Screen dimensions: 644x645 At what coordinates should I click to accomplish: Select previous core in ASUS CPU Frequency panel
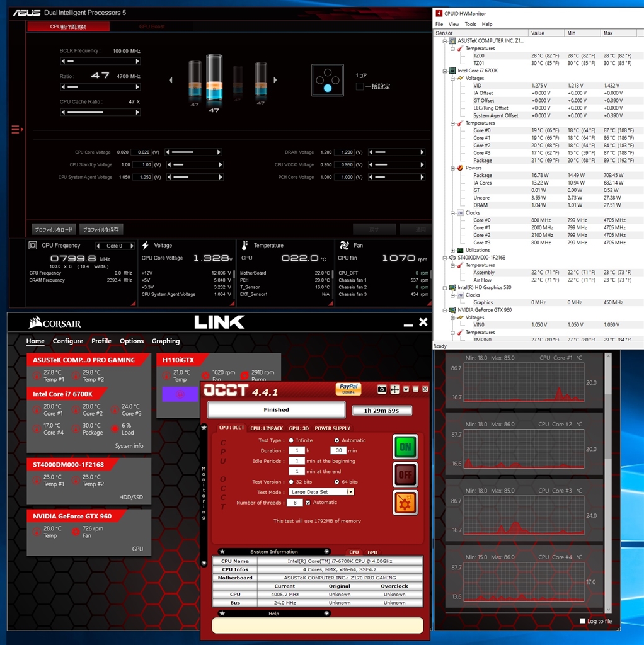[98, 246]
